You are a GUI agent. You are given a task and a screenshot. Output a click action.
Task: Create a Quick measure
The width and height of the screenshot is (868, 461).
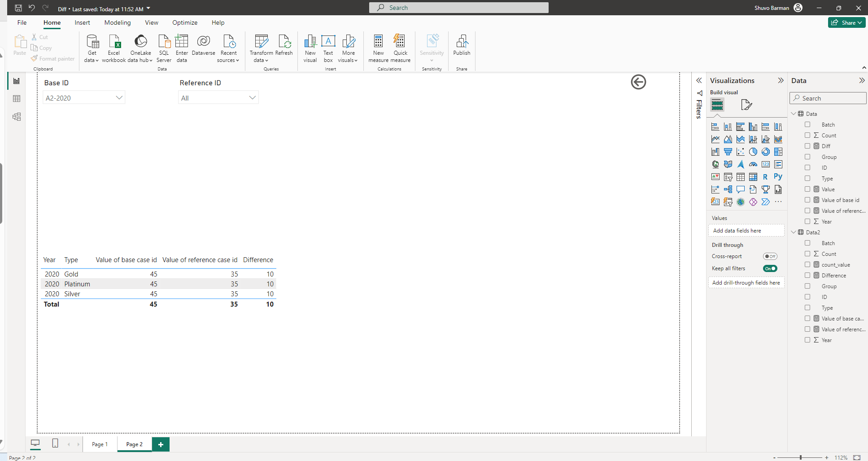[x=400, y=48]
